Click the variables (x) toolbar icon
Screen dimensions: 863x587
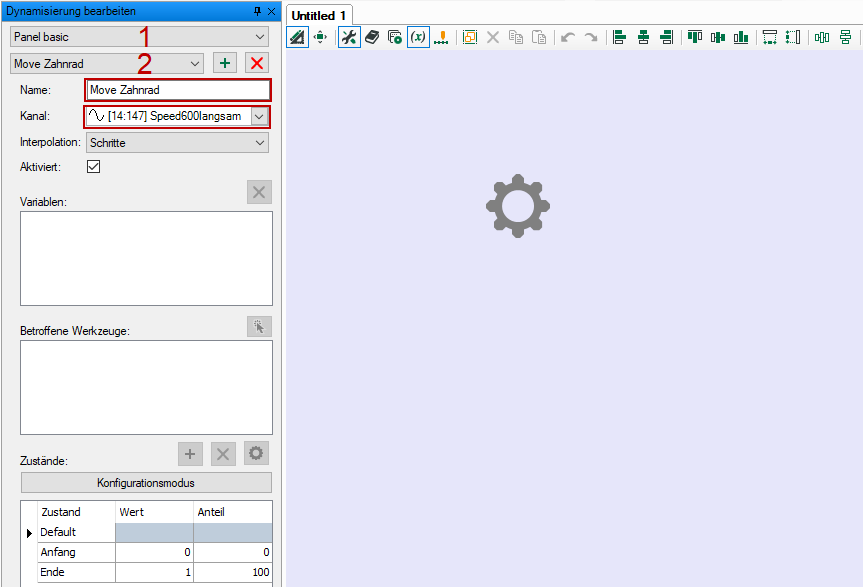click(418, 37)
